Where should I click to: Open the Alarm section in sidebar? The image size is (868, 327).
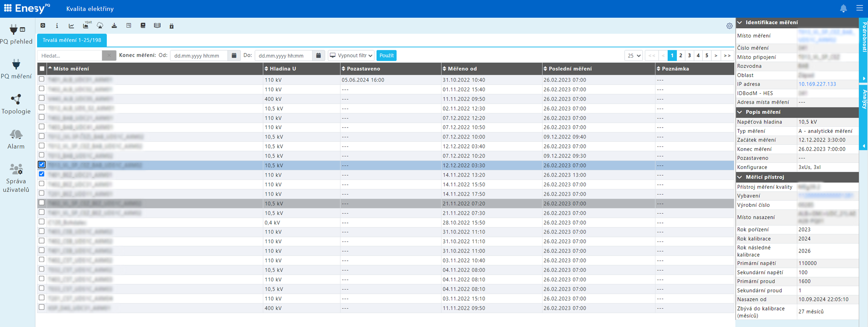(x=16, y=139)
